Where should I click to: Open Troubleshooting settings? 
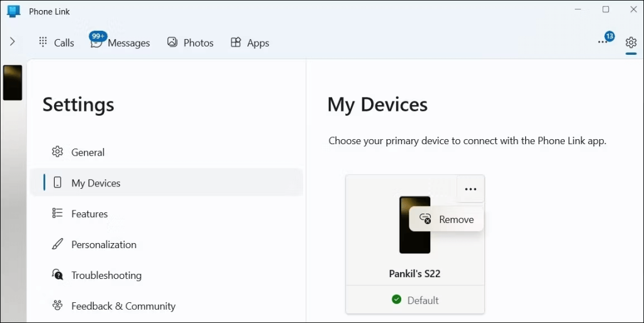tap(166, 275)
